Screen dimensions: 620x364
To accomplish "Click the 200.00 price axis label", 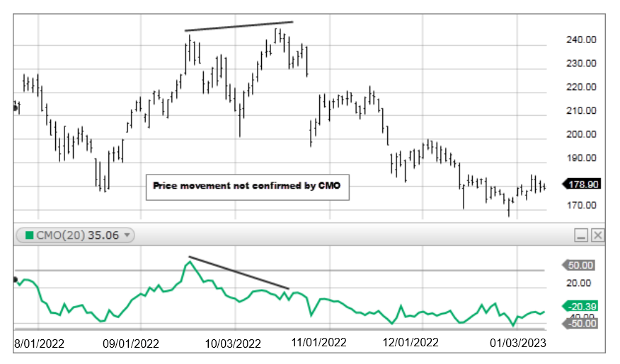I will (x=580, y=134).
